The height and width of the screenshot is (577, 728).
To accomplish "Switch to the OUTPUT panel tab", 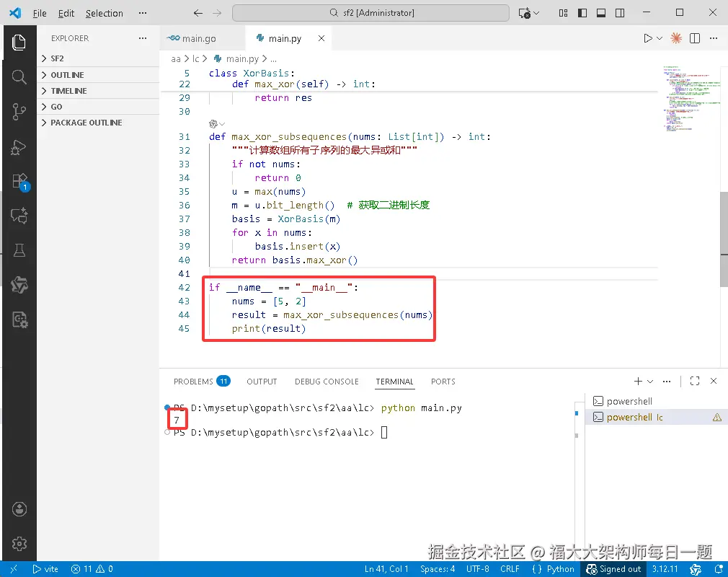I will 262,382.
